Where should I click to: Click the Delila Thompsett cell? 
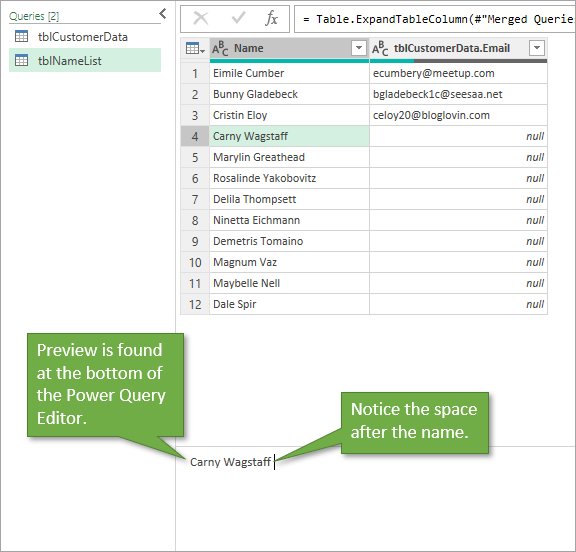(x=289, y=199)
